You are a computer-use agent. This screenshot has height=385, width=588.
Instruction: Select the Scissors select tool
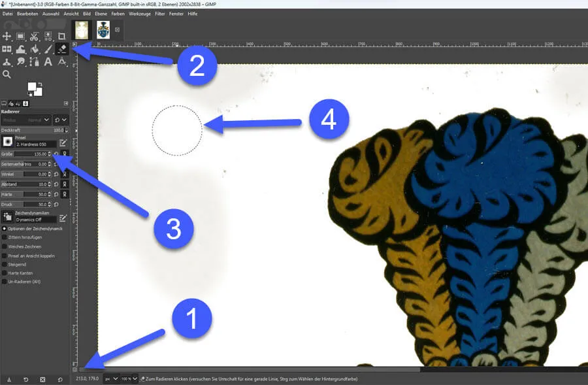click(x=34, y=36)
